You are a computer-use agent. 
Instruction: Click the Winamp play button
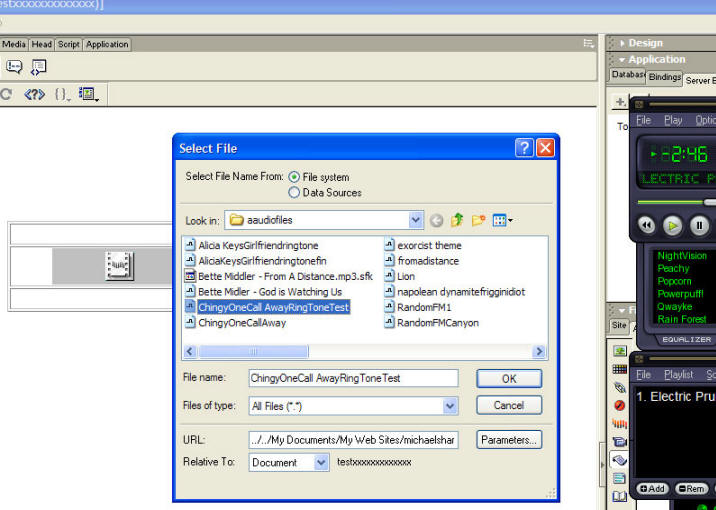(x=672, y=226)
